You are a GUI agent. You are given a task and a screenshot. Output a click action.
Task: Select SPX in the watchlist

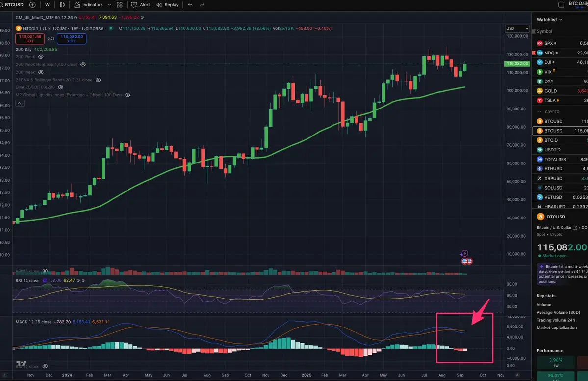coord(560,43)
